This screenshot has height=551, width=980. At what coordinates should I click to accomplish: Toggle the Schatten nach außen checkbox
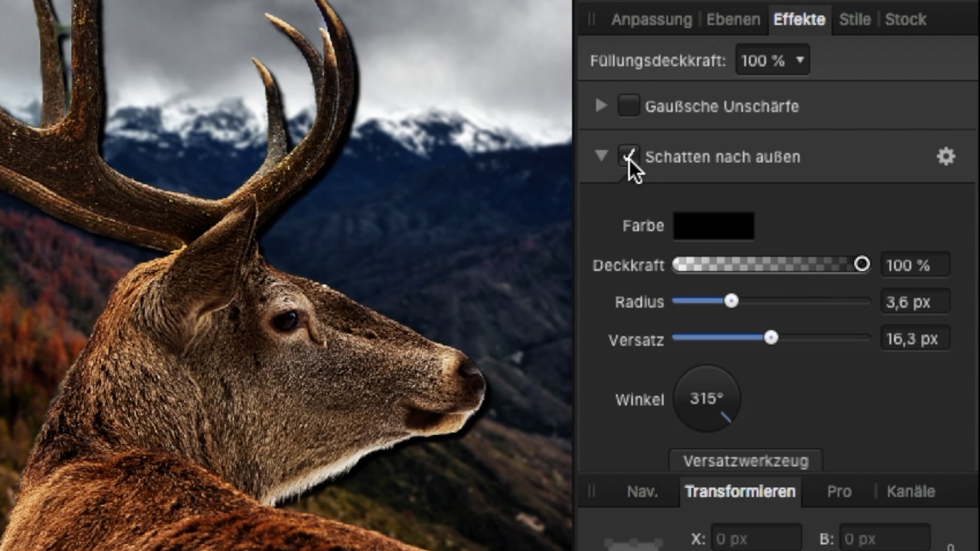point(628,156)
